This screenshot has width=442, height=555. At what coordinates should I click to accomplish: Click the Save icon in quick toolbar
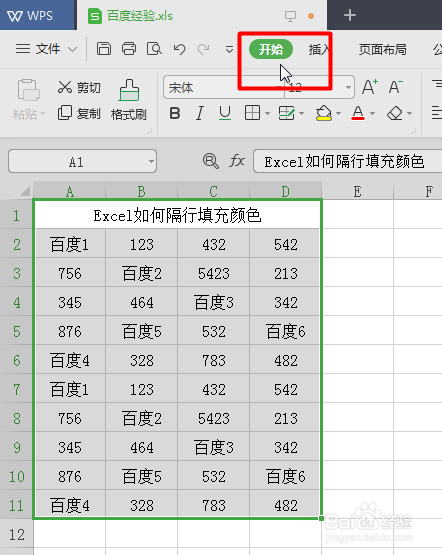tap(104, 48)
